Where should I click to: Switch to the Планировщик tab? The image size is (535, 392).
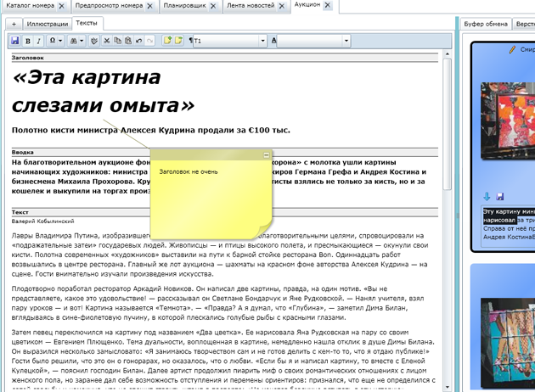coord(184,6)
